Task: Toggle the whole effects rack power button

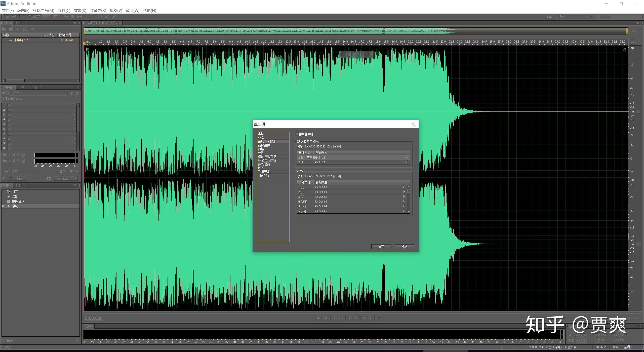Action: click(x=4, y=178)
